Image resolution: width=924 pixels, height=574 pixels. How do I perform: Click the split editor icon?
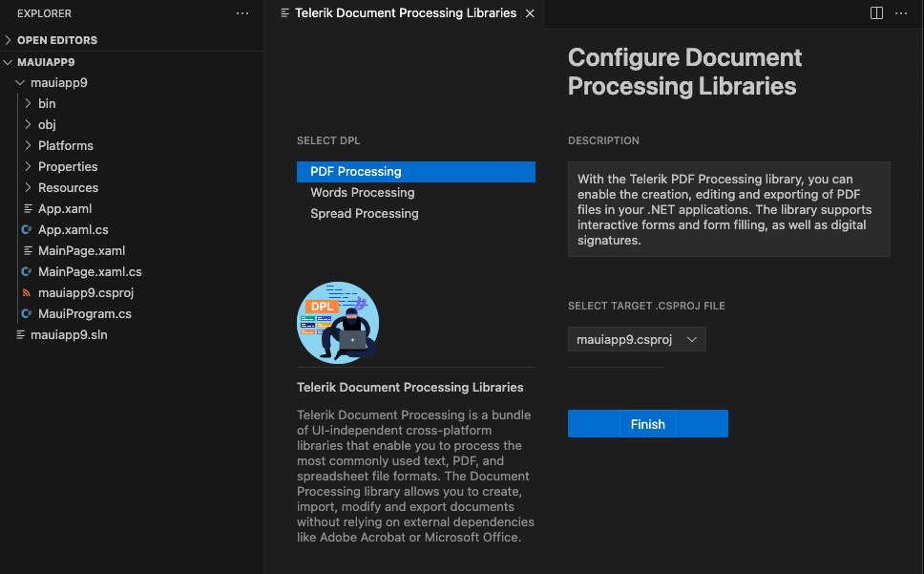[x=876, y=13]
